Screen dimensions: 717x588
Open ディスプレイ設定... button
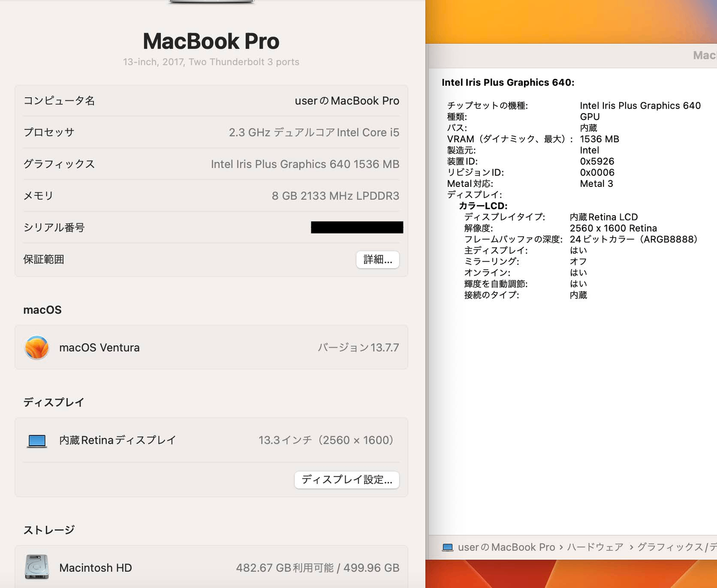[346, 479]
